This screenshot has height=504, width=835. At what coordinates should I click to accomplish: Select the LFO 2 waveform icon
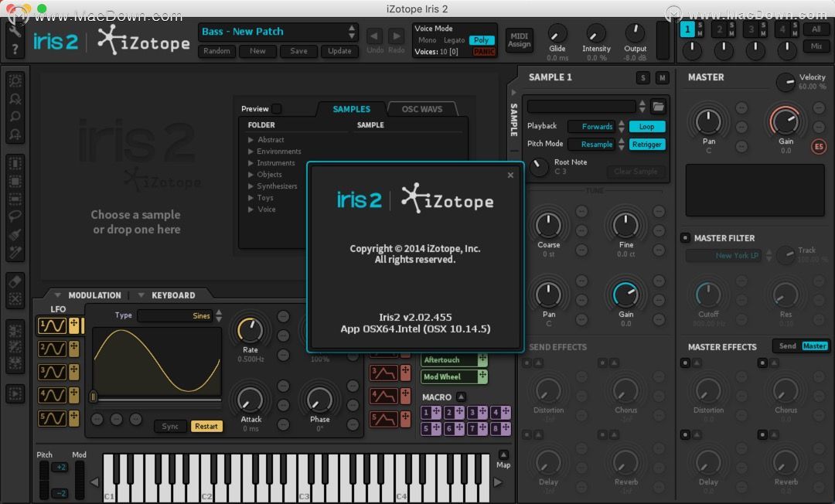pos(52,349)
